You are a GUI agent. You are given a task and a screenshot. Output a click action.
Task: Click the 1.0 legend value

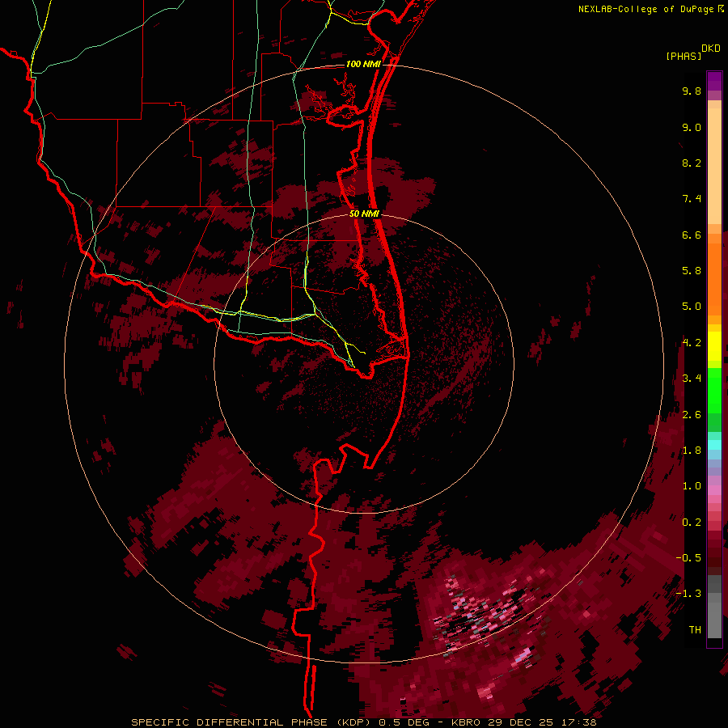pyautogui.click(x=692, y=486)
